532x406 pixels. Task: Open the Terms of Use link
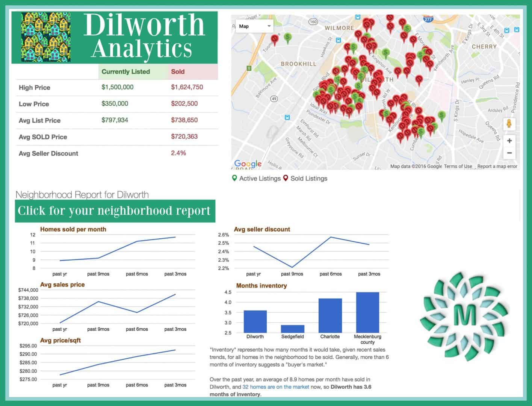click(458, 166)
